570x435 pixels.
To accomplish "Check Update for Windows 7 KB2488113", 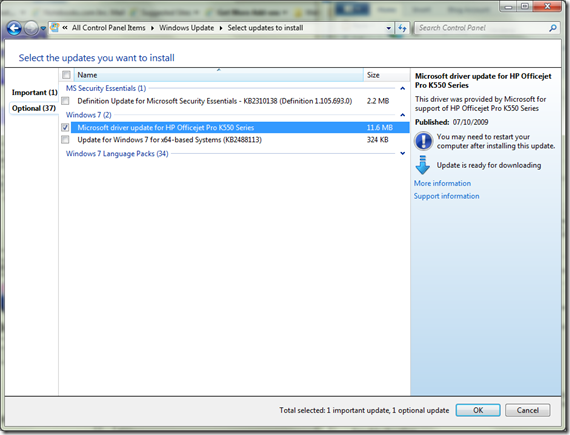I will coord(65,140).
